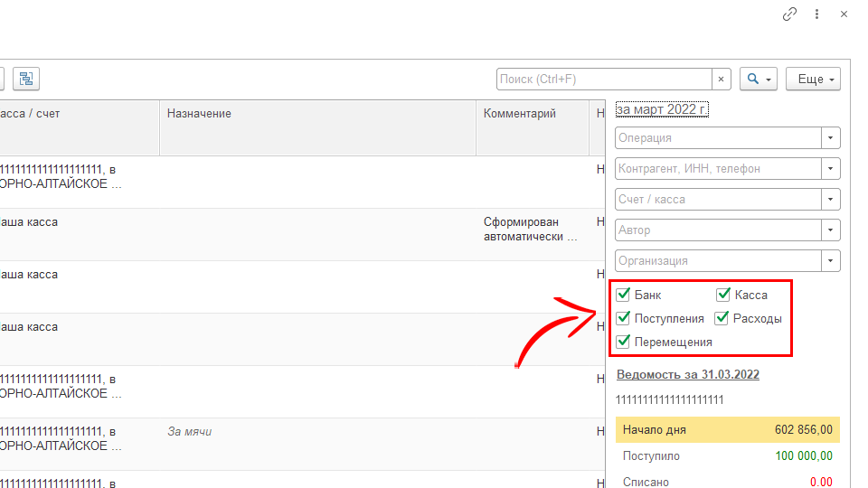Uncheck the Банк checkbox
The width and height of the screenshot is (868, 488).
click(624, 295)
